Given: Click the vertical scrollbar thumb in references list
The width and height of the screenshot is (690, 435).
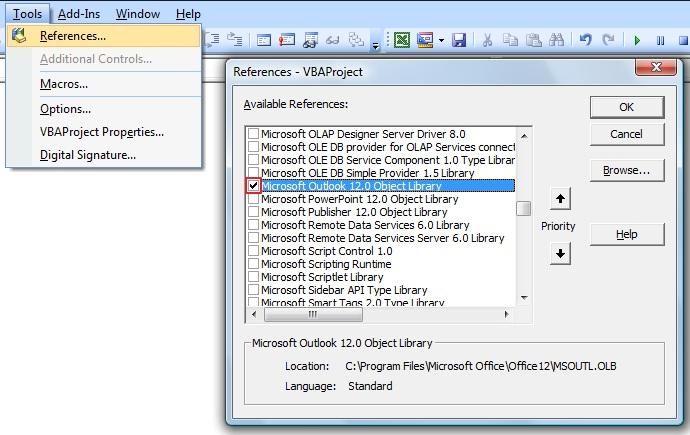Looking at the screenshot, I should pyautogui.click(x=524, y=208).
